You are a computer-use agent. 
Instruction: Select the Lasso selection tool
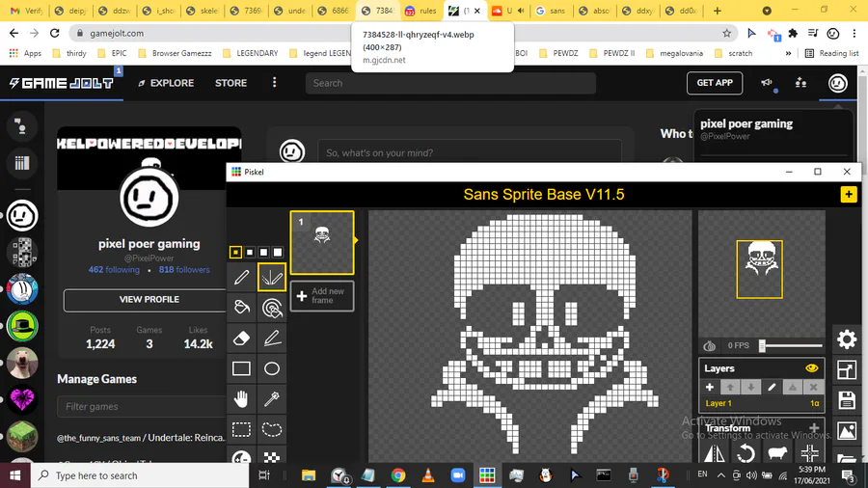272,429
